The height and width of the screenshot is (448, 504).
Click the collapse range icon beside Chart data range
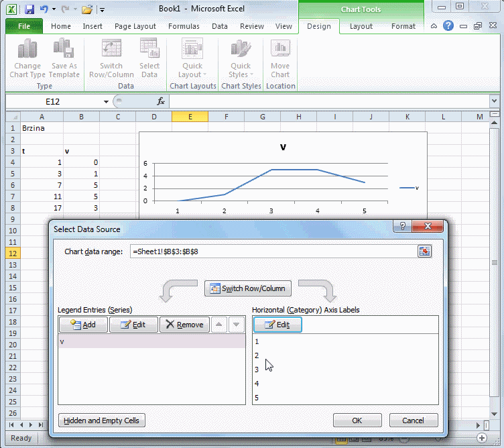tap(424, 251)
